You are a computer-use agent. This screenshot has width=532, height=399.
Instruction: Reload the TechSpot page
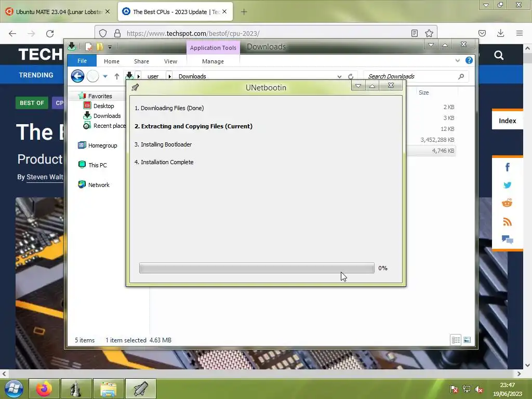(x=50, y=33)
